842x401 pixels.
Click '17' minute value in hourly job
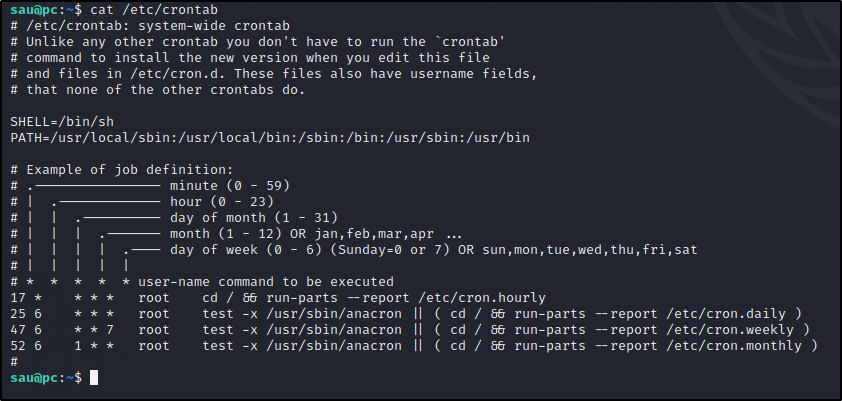[x=18, y=298]
